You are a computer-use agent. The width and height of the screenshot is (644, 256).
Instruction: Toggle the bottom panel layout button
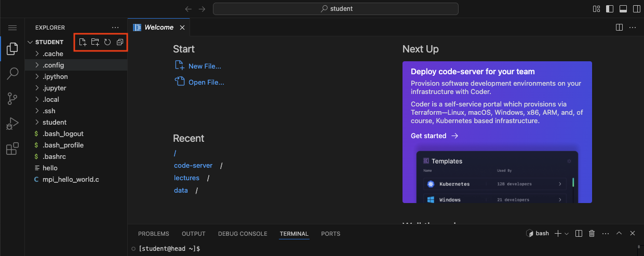pyautogui.click(x=623, y=9)
